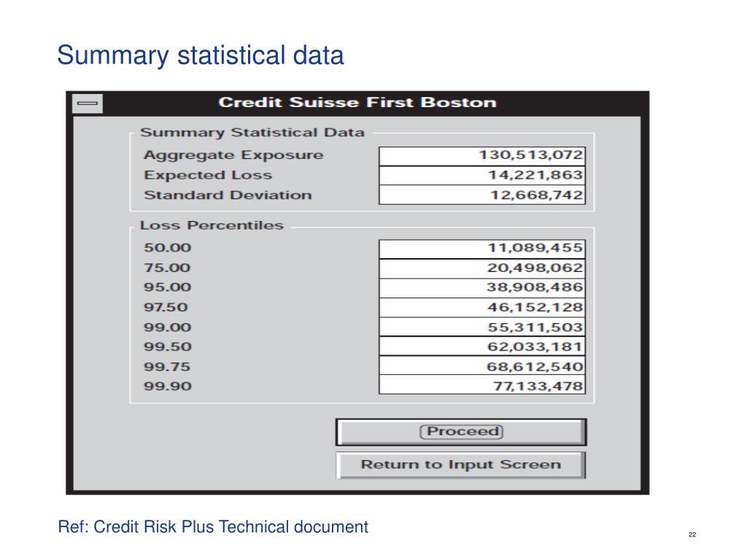
Task: Click the slide title Summary statistical data
Action: pyautogui.click(x=201, y=55)
